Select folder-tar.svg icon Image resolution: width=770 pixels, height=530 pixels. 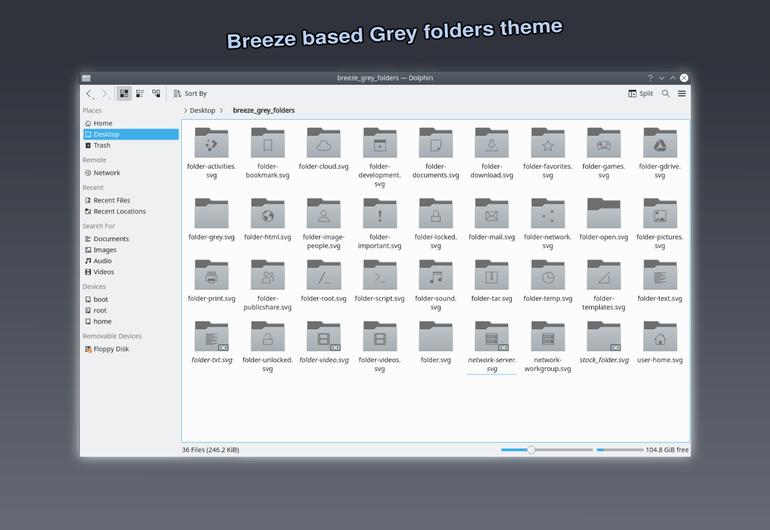[492, 275]
